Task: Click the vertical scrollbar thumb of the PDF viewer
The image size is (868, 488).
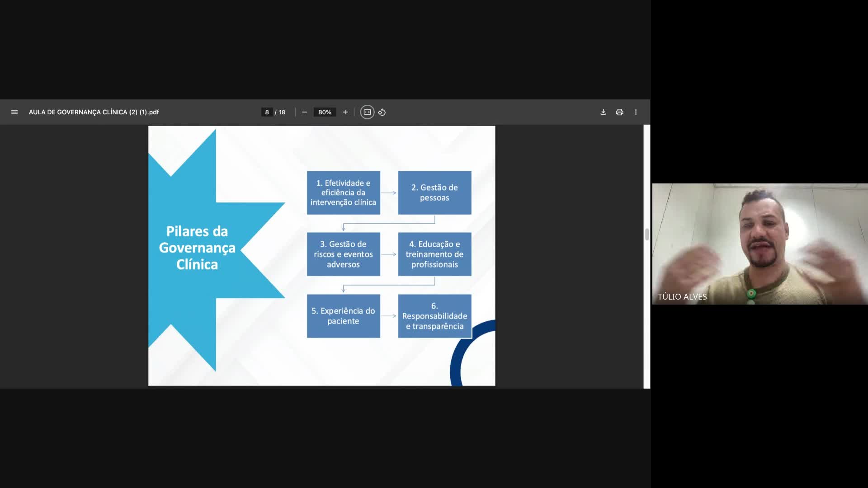Action: [647, 235]
